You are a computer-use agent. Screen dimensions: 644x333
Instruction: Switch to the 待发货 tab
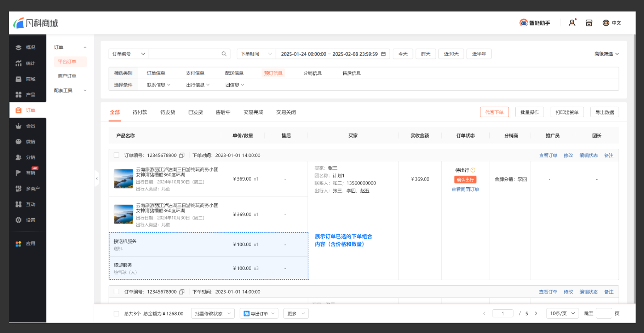click(168, 112)
